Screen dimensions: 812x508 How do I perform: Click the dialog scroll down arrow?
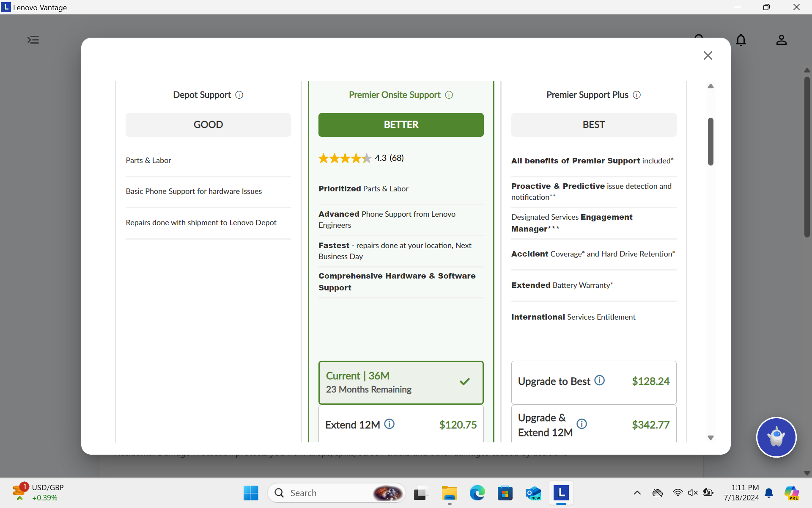pos(710,438)
